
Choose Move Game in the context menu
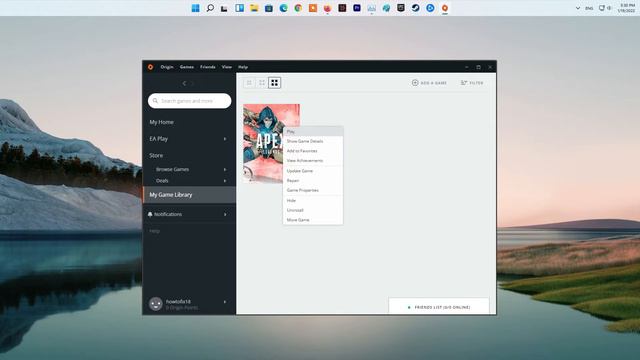tap(313, 220)
